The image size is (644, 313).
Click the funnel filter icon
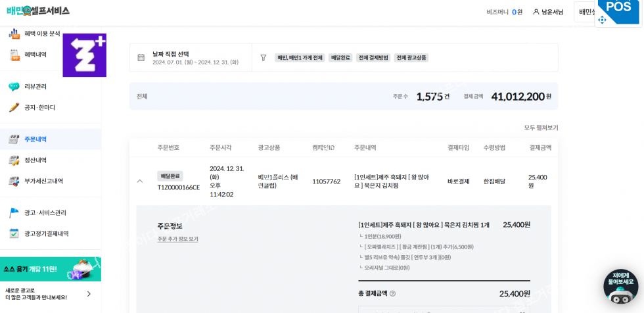tap(264, 58)
